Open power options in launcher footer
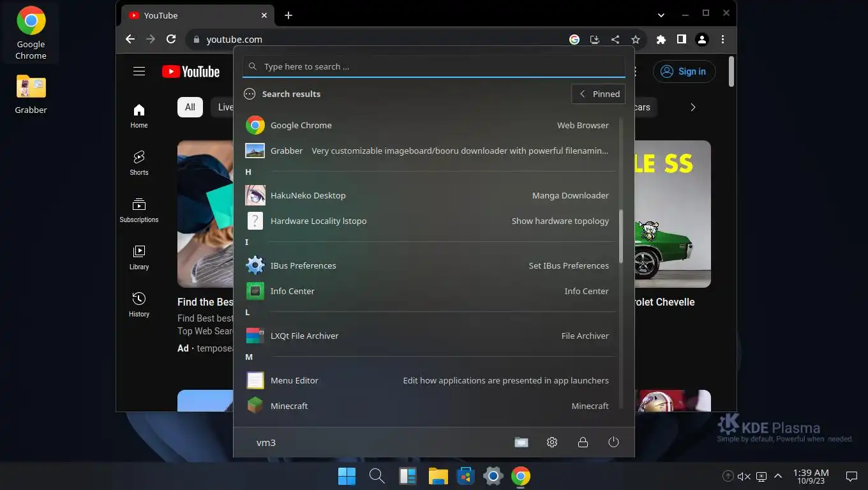This screenshot has width=868, height=490. (613, 442)
